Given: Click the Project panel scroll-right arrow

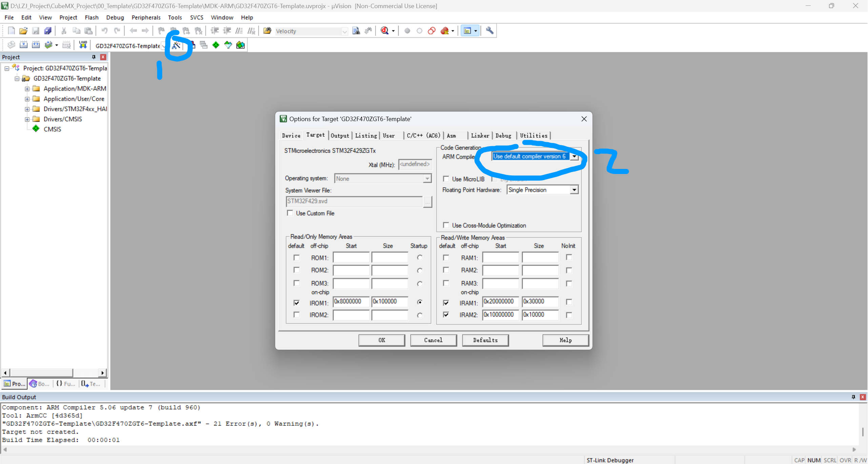Looking at the screenshot, I should (x=103, y=373).
